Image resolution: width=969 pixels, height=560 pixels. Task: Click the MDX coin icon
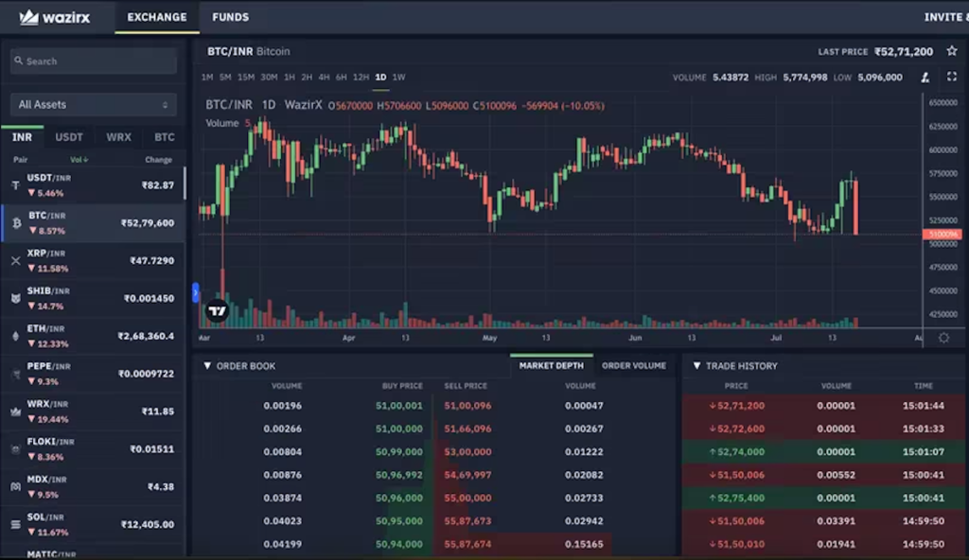click(15, 487)
